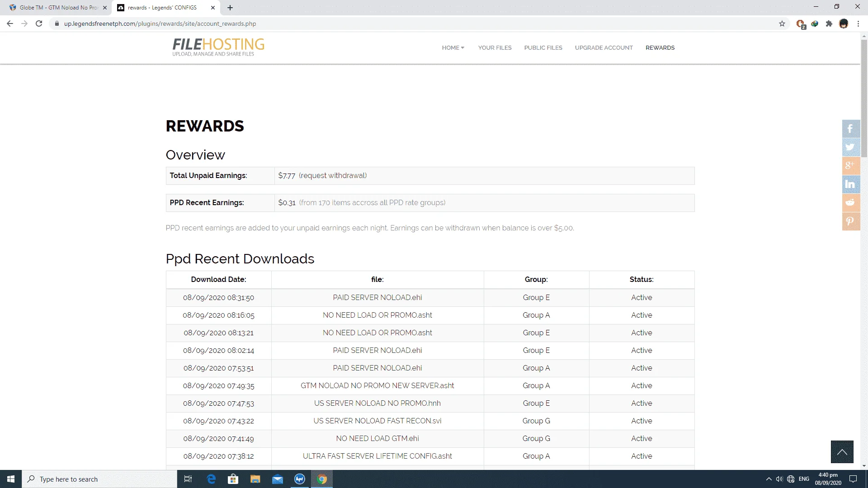Show hidden system tray icons
Screen dimensions: 868x488
769,479
